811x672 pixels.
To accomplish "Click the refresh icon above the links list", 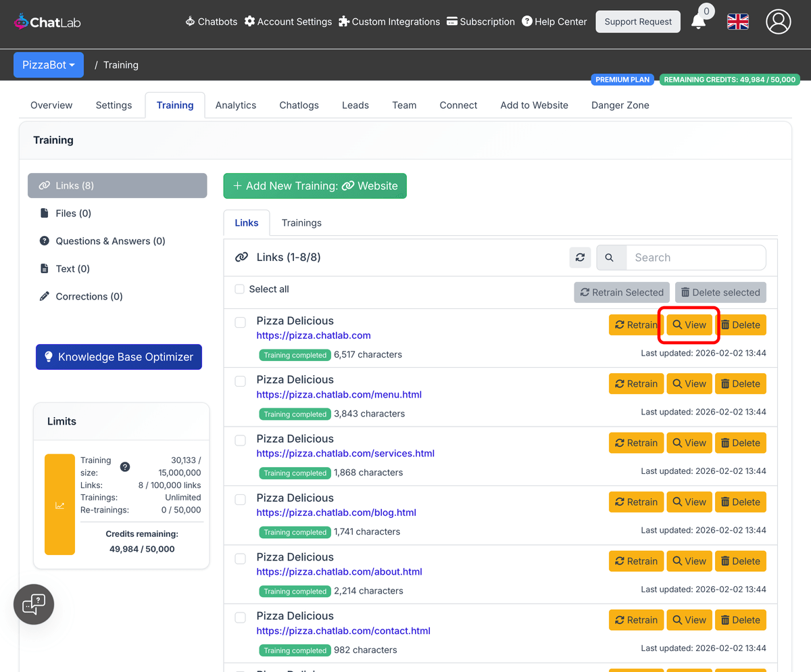I will (580, 258).
